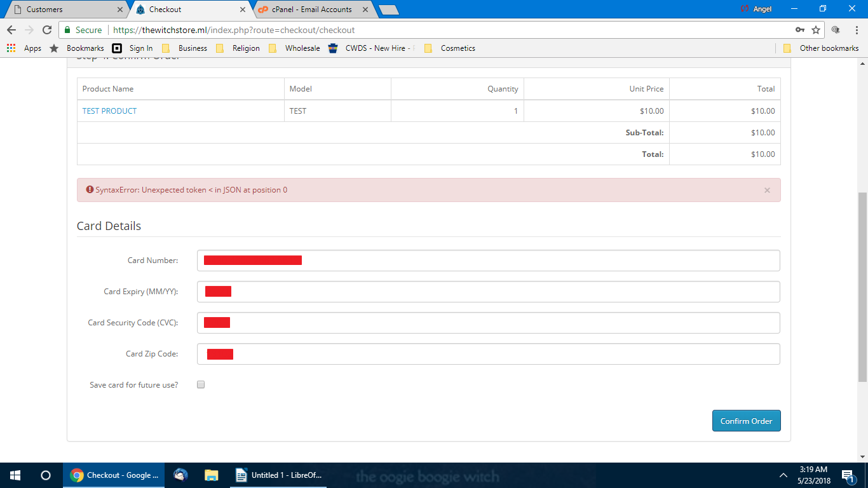Tick the Save card for future use checkbox
This screenshot has height=488, width=868.
(201, 384)
